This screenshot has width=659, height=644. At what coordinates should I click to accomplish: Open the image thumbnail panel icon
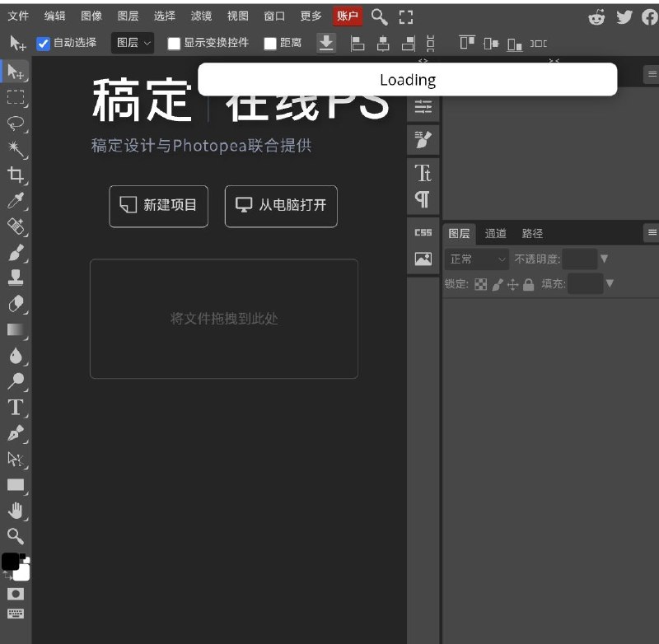coord(423,259)
